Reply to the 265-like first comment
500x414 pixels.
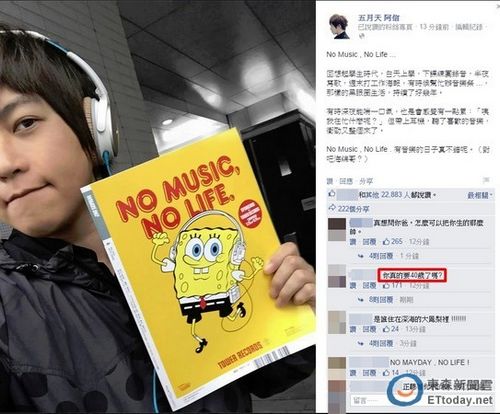click(x=369, y=242)
